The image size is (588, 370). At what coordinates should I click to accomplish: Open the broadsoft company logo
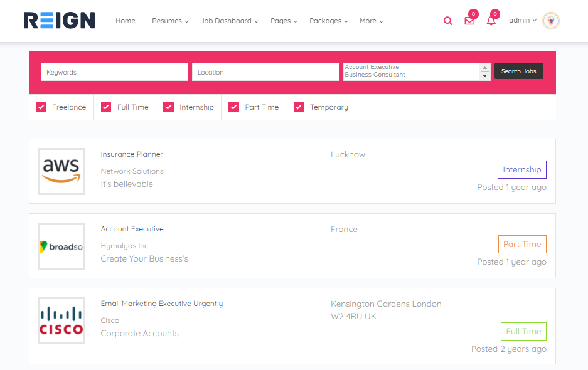61,246
